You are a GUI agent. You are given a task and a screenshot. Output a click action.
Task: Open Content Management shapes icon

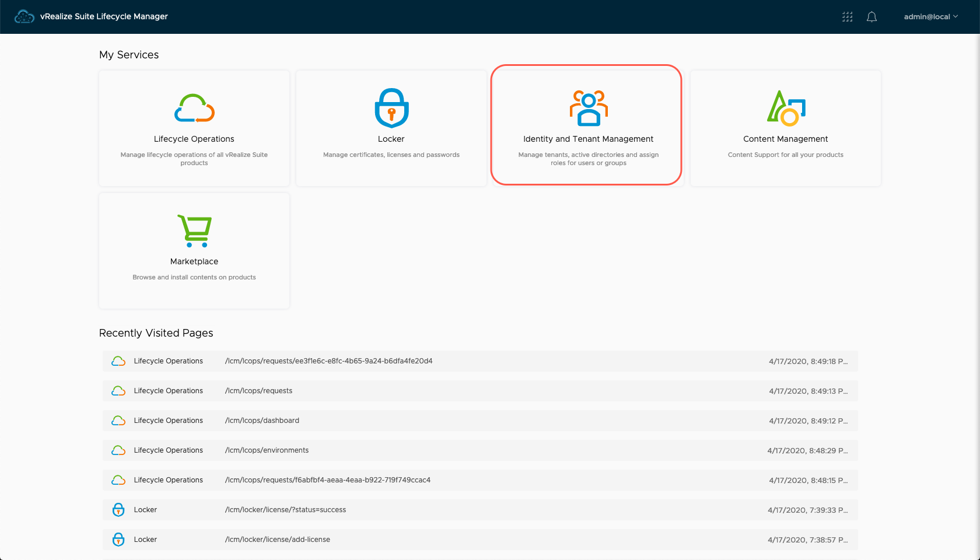click(x=785, y=108)
